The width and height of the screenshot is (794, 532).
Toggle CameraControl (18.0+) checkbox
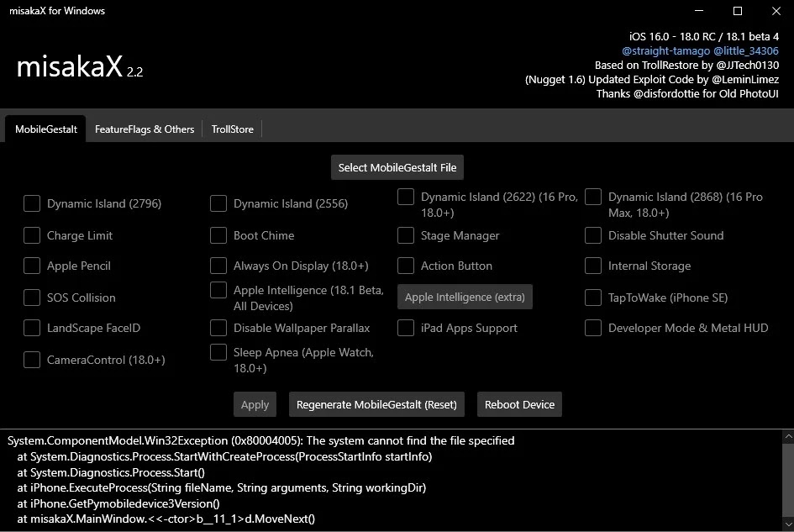[x=32, y=361]
